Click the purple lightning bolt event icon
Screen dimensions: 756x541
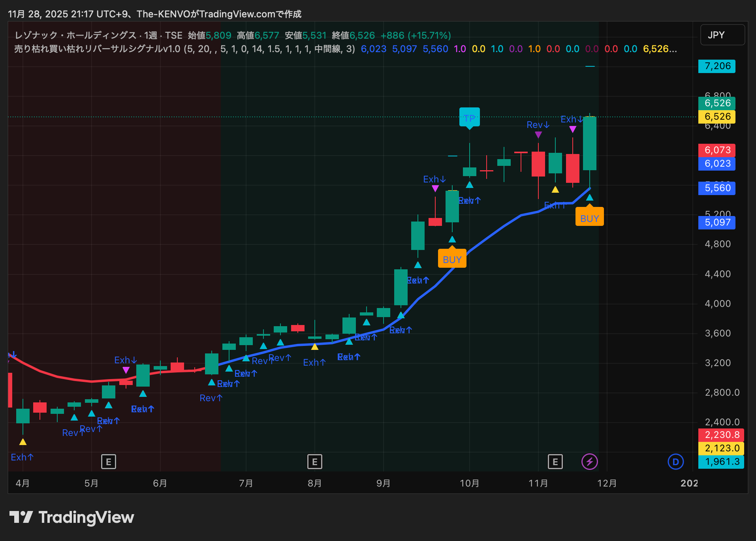[x=589, y=461]
